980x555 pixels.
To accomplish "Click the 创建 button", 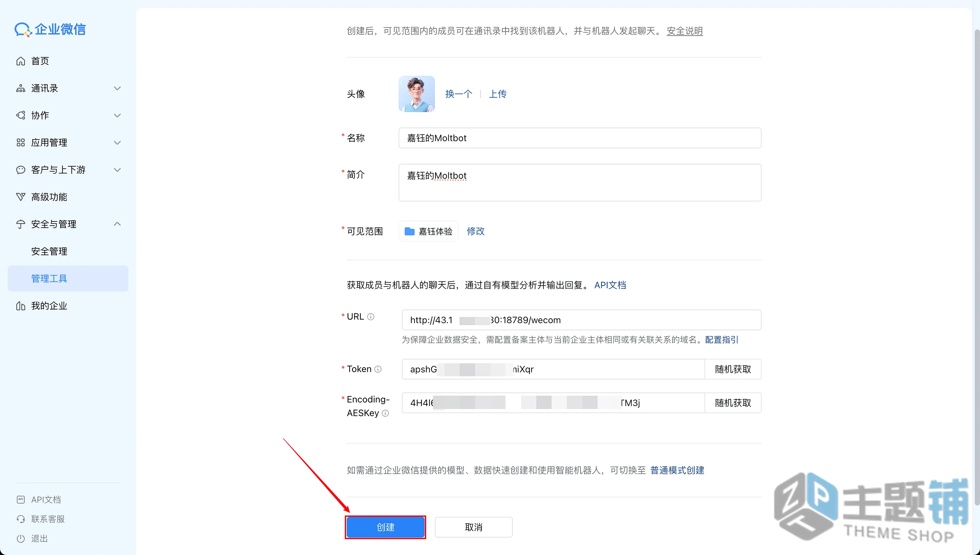I will pos(385,527).
